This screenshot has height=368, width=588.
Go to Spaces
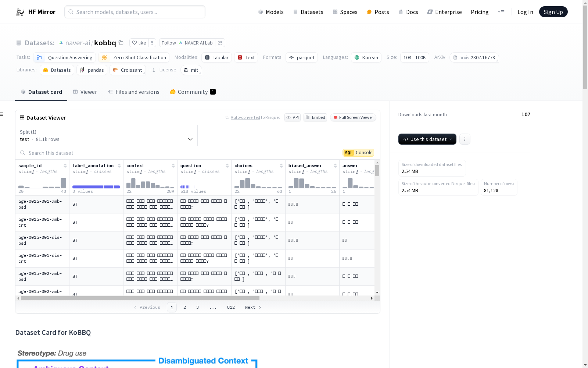(345, 12)
